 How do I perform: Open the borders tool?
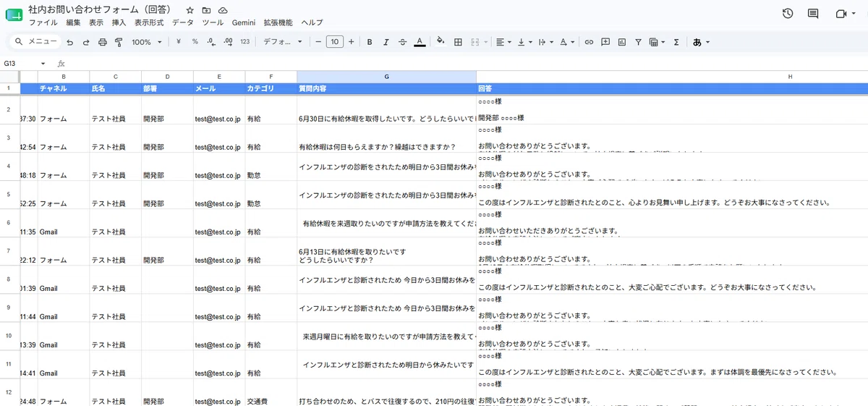458,42
